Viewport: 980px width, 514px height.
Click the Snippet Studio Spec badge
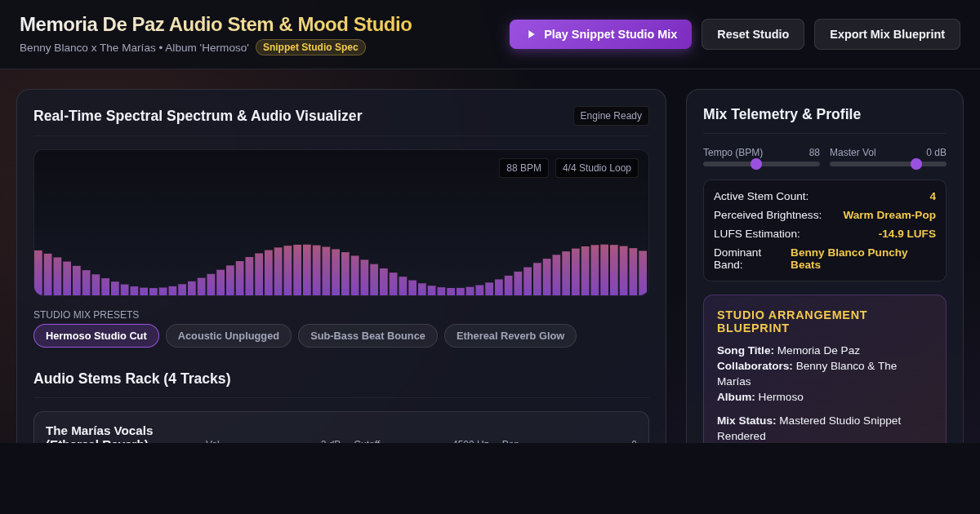click(310, 47)
